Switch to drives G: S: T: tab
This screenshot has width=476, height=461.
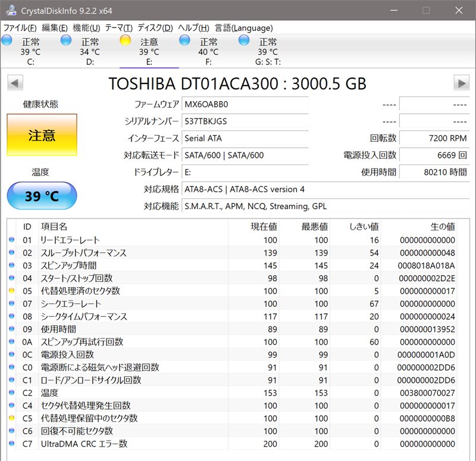pyautogui.click(x=268, y=51)
